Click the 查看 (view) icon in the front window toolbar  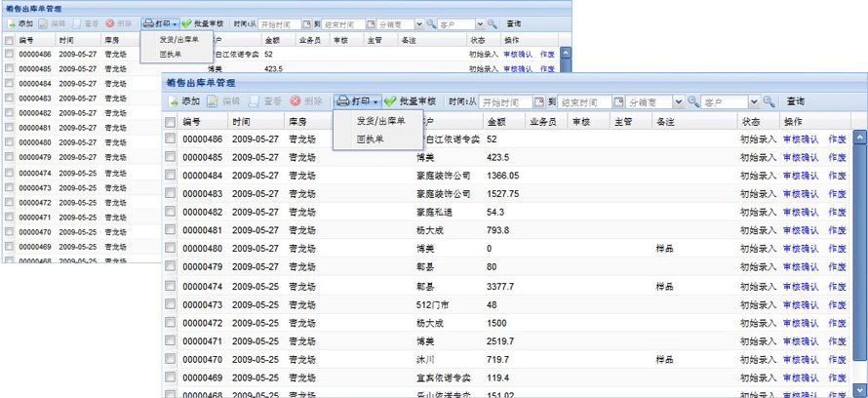coord(255,101)
